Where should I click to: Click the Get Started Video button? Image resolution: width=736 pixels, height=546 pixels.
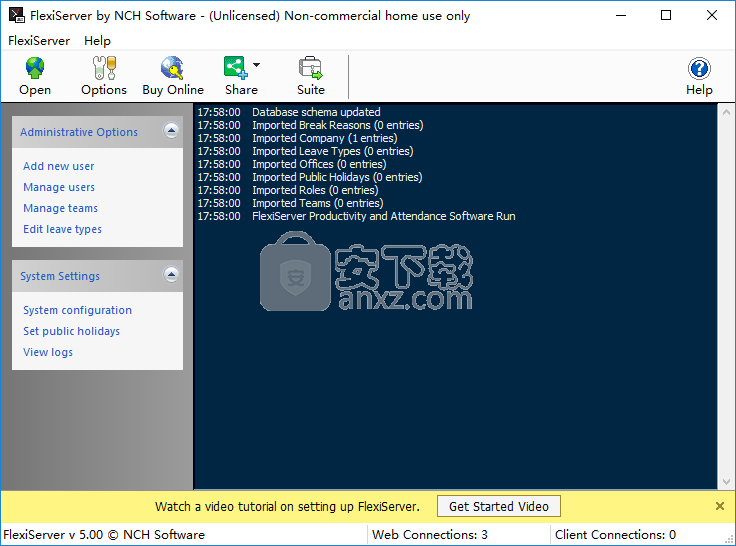pos(498,507)
